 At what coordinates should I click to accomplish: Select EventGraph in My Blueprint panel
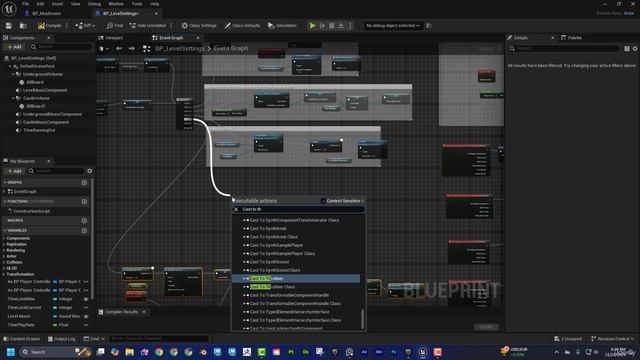pyautogui.click(x=25, y=191)
